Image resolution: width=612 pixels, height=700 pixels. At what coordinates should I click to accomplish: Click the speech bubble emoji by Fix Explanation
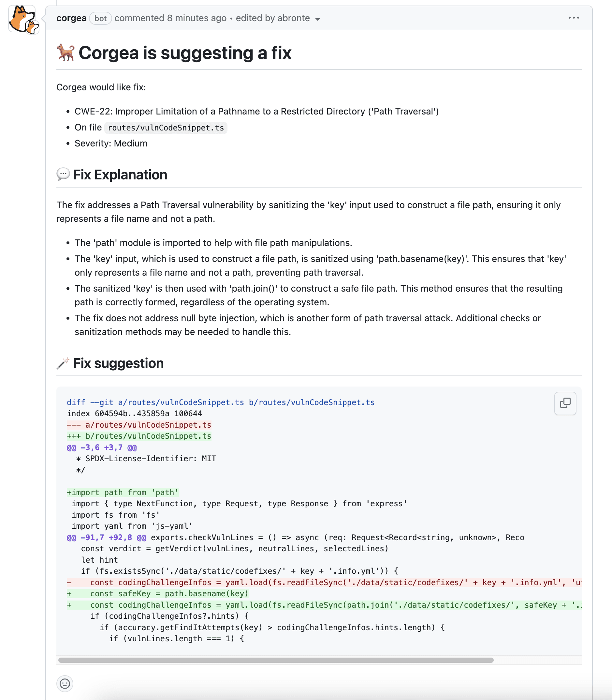tap(63, 174)
